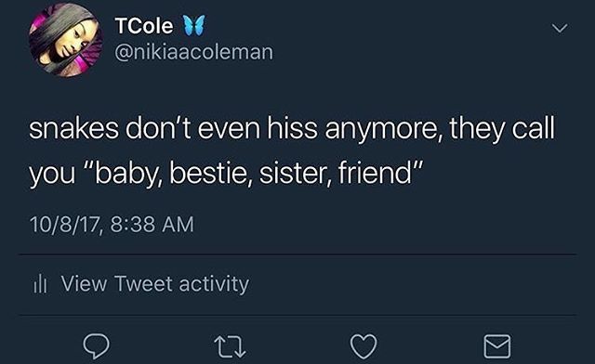The width and height of the screenshot is (595, 364).
Task: Share via the envelope message icon
Action: (x=497, y=346)
